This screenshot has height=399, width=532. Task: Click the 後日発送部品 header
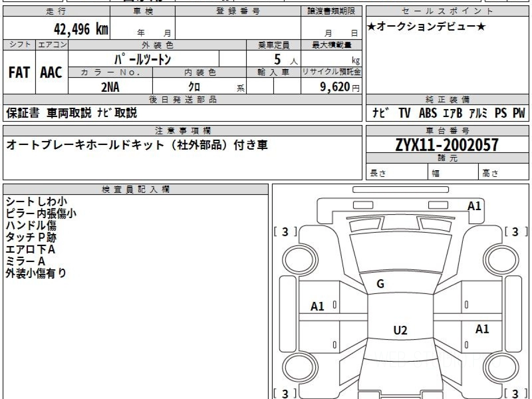tap(183, 99)
